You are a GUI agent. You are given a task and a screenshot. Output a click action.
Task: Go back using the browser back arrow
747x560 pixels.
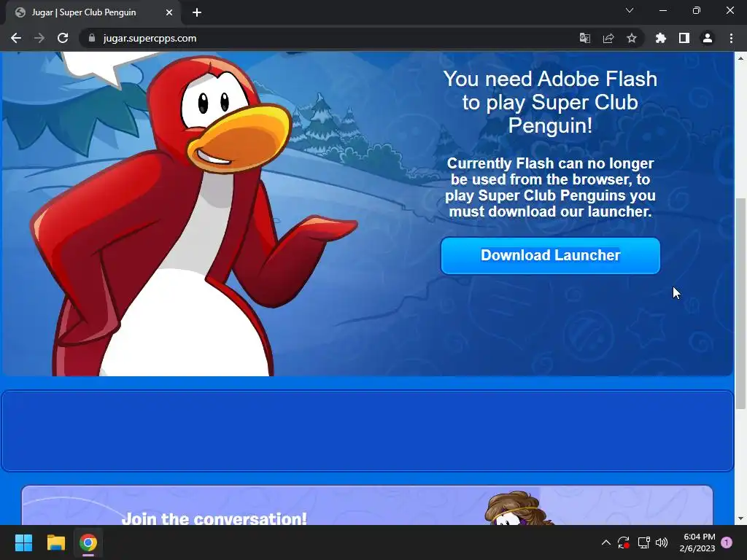16,38
